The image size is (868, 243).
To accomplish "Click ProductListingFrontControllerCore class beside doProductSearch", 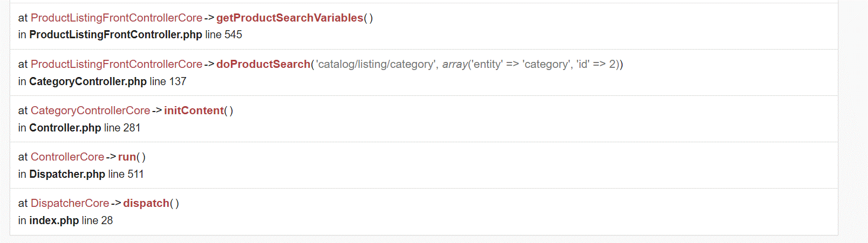I will pyautogui.click(x=116, y=64).
